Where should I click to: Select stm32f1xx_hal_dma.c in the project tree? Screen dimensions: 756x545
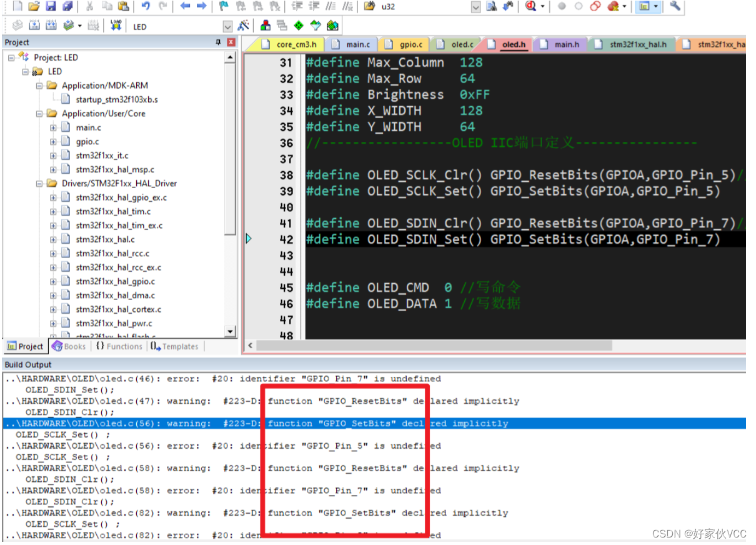116,296
